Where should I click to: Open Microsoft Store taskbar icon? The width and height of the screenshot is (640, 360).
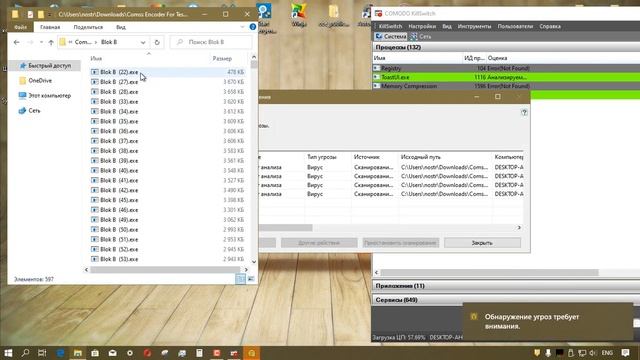pos(95,353)
